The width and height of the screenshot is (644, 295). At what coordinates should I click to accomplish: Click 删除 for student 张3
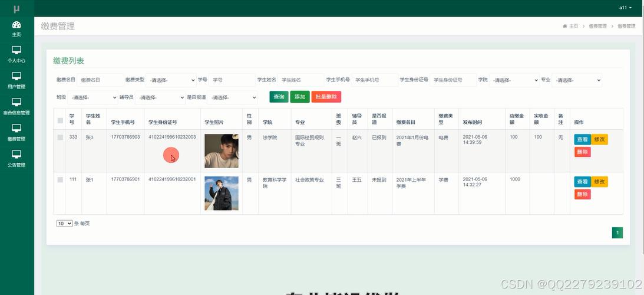click(582, 152)
